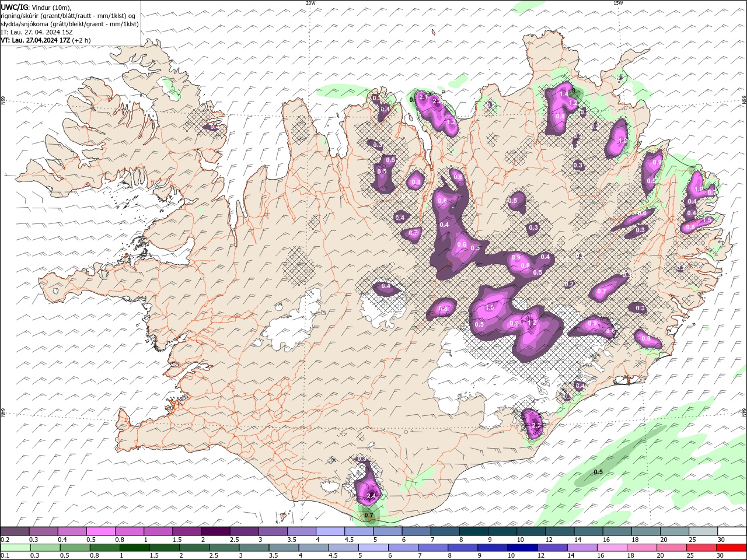Click the '15W' longitude label
The image size is (747, 560).
[x=618, y=2]
